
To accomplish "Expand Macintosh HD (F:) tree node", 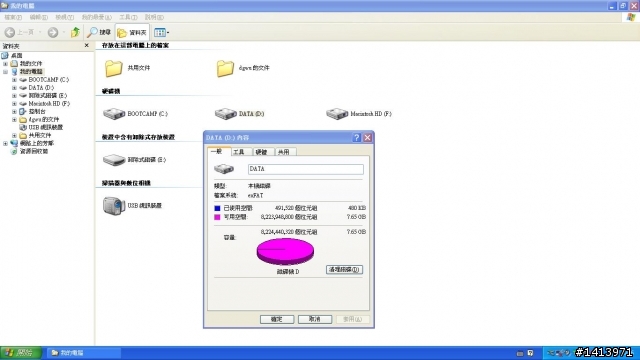I will [x=14, y=104].
